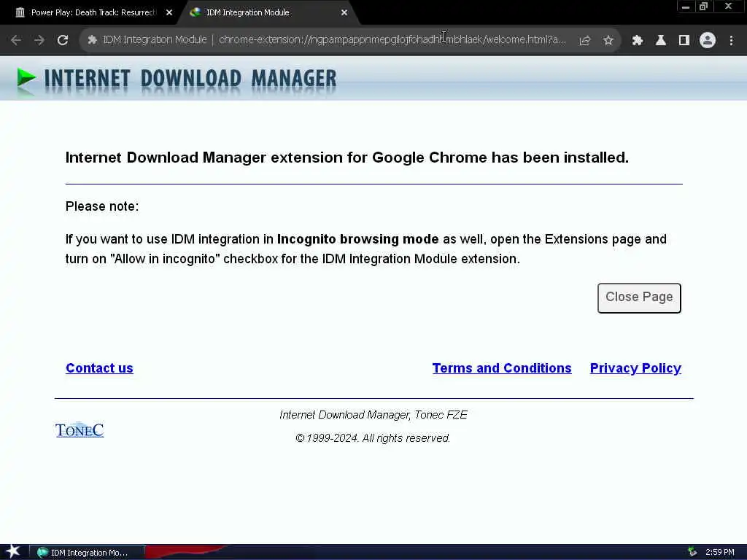747x560 pixels.
Task: Open the Chrome three-dot menu
Action: [731, 41]
